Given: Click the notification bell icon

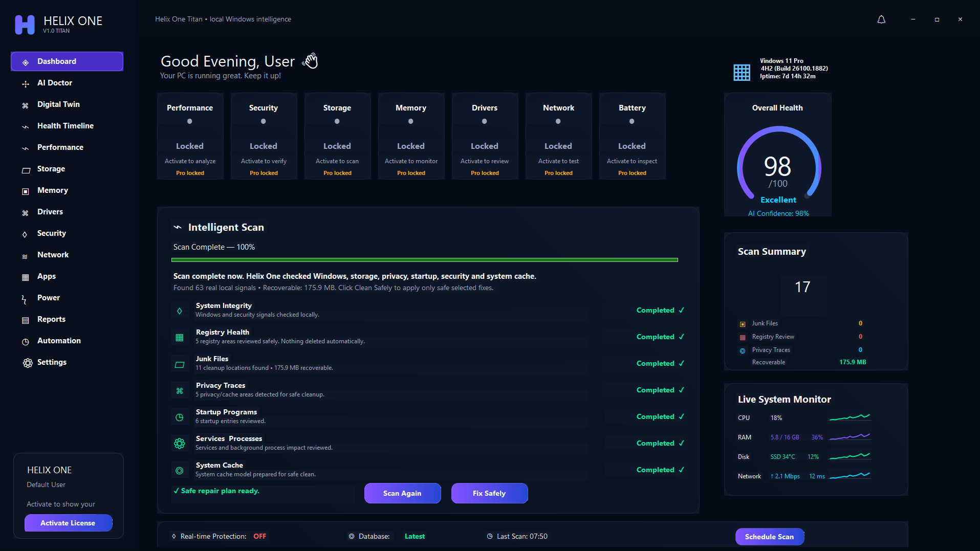Looking at the screenshot, I should [881, 19].
